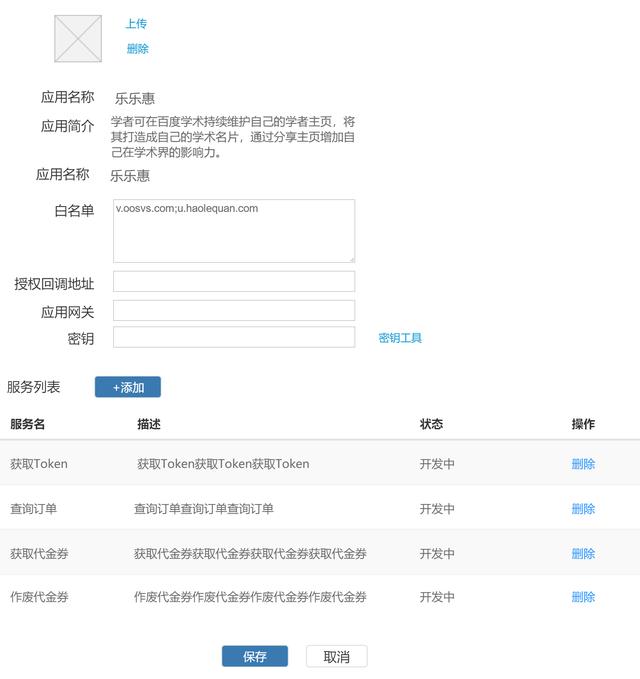This screenshot has width=640, height=679.
Task: Click 开发中 status in 作废代金券 row
Action: click(x=437, y=597)
